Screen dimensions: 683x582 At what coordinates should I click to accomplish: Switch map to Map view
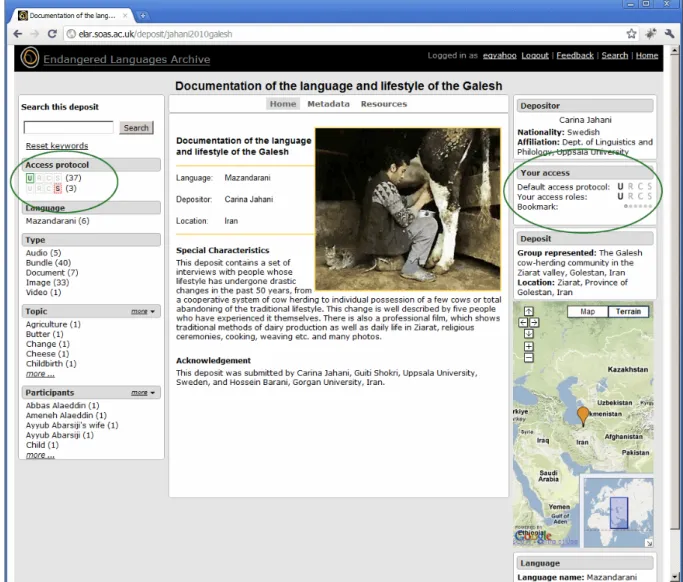point(587,311)
